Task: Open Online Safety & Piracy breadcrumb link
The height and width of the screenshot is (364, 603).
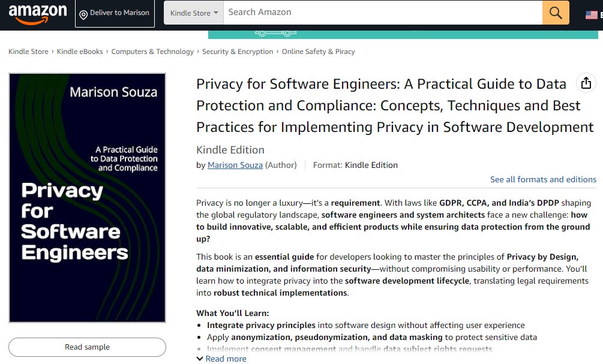Action: (x=318, y=52)
